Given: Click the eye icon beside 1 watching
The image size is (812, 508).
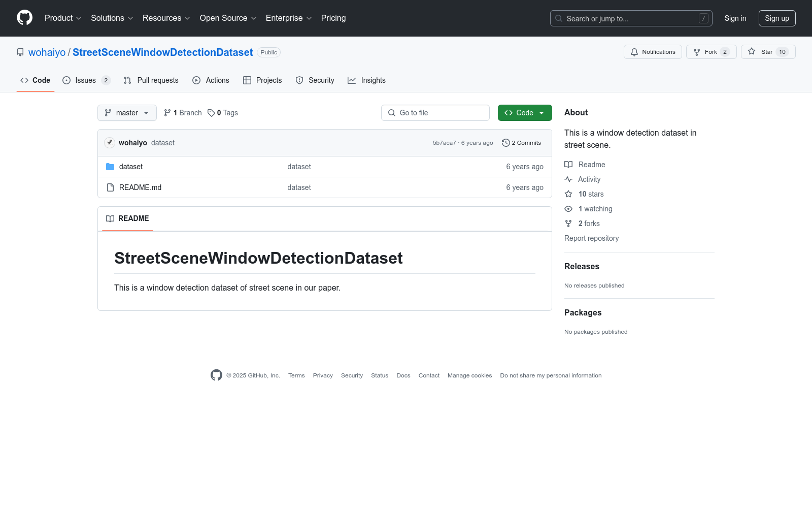Looking at the screenshot, I should (x=568, y=209).
